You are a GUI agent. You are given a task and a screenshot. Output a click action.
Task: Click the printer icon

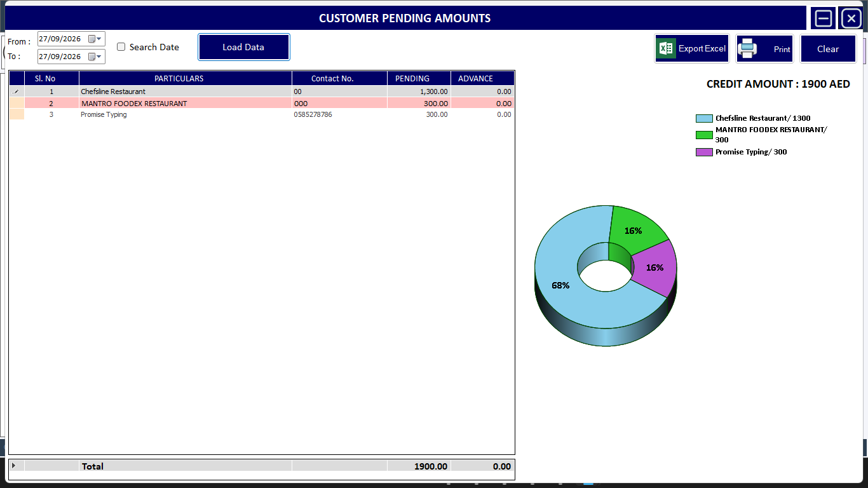[747, 48]
